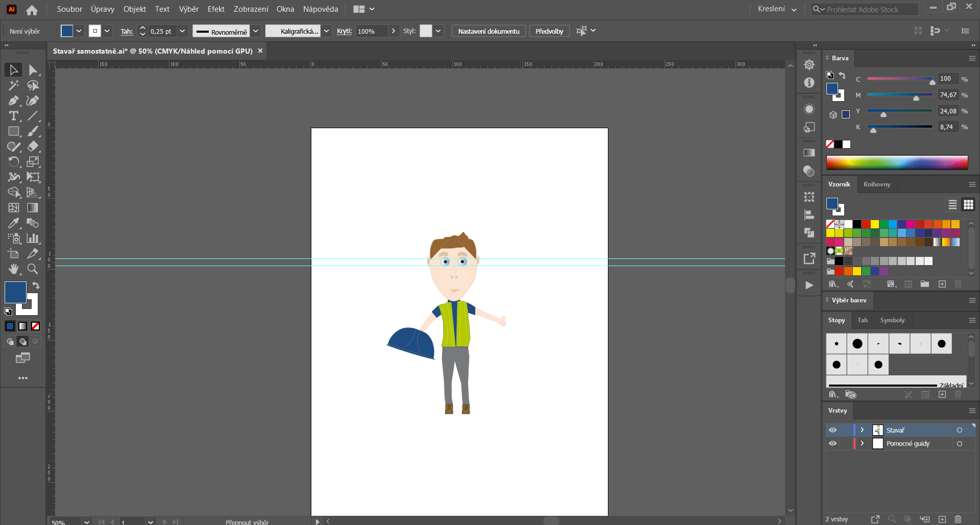This screenshot has width=980, height=525.
Task: Switch to the Knihovny tab
Action: (877, 184)
